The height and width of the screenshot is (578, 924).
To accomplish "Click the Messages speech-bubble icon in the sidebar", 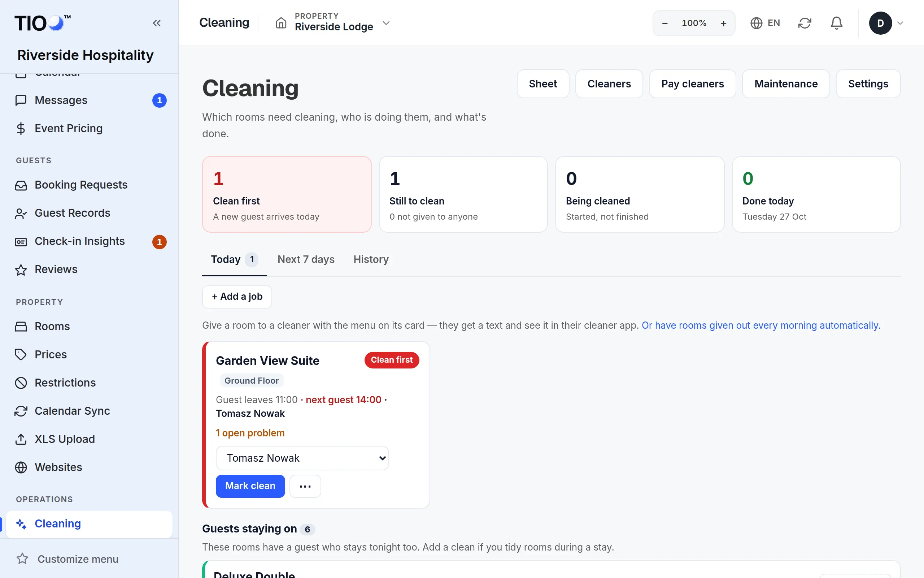I will pyautogui.click(x=21, y=100).
